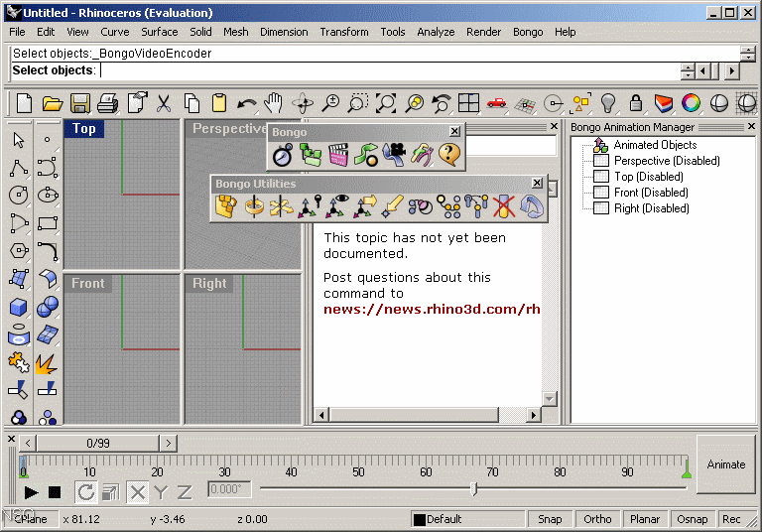Click the video camera icon in Bongo toolbar
Image resolution: width=762 pixels, height=532 pixels.
394,155
